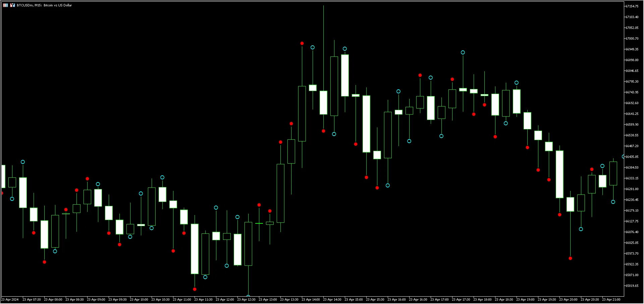Click the 23 Apr 21:00 time label
The width and height of the screenshot is (644, 304).
pos(611,300)
